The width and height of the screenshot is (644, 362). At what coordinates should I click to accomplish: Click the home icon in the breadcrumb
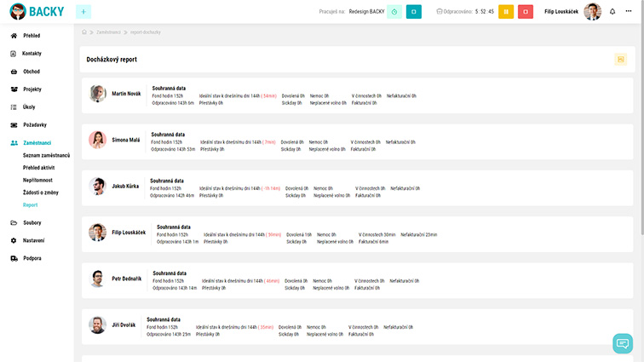84,32
